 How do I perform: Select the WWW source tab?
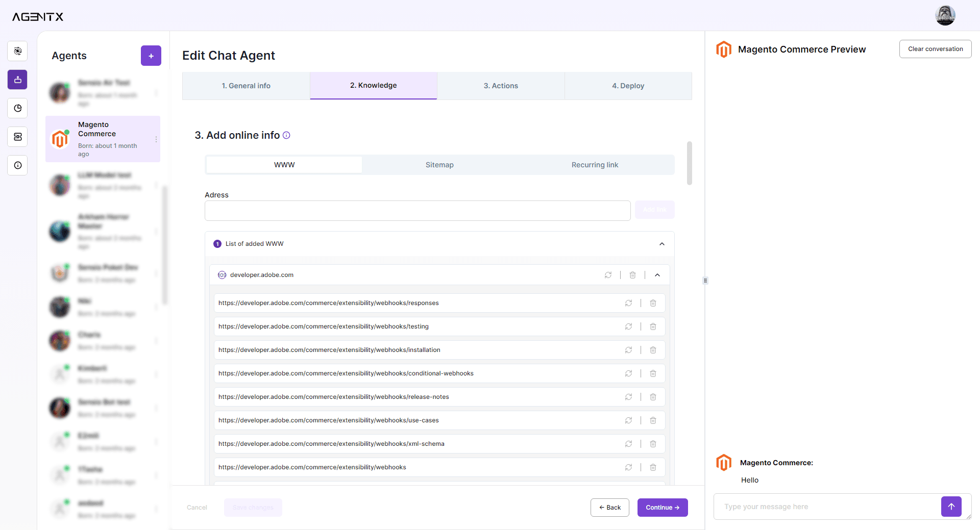pos(284,165)
